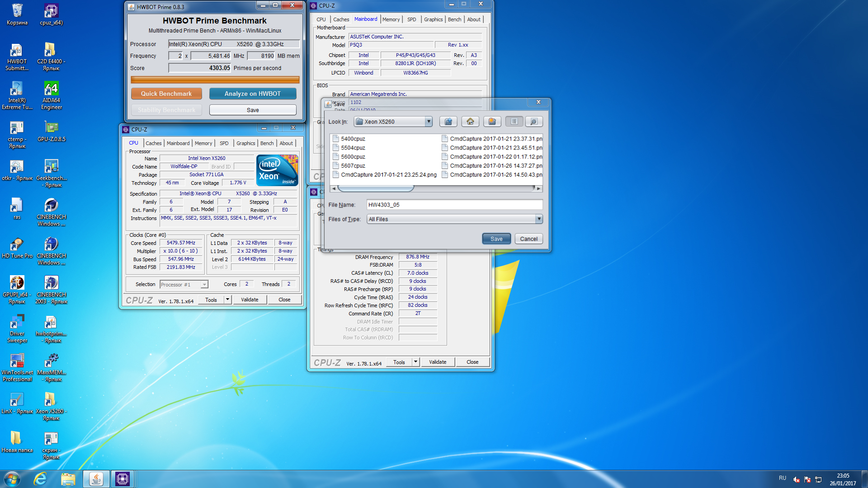Switch Save dialog to List view
This screenshot has width=868, height=488.
point(514,122)
